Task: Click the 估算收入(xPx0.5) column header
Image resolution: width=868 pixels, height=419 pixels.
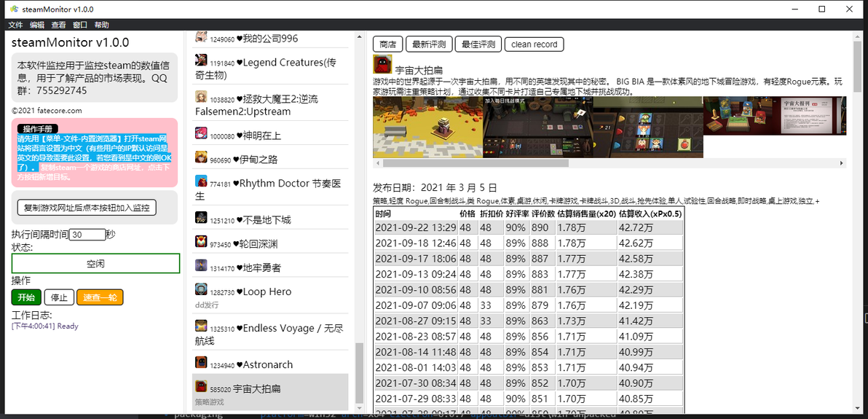Action: coord(650,214)
